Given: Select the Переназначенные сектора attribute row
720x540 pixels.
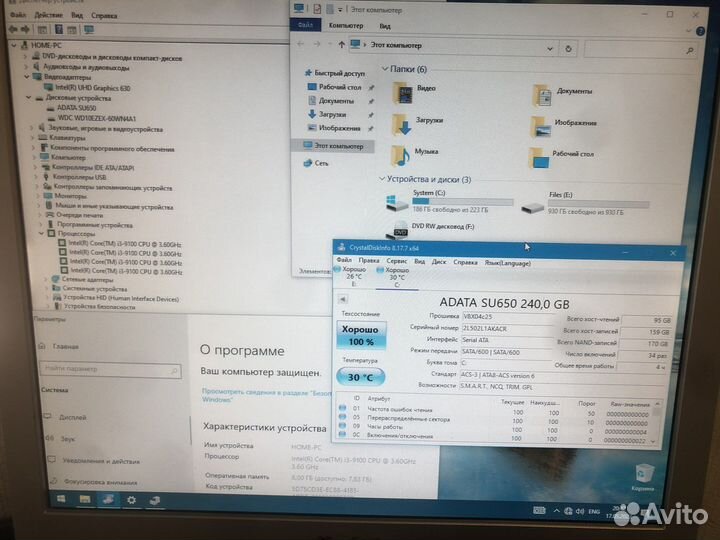Looking at the screenshot, I should pos(494,420).
